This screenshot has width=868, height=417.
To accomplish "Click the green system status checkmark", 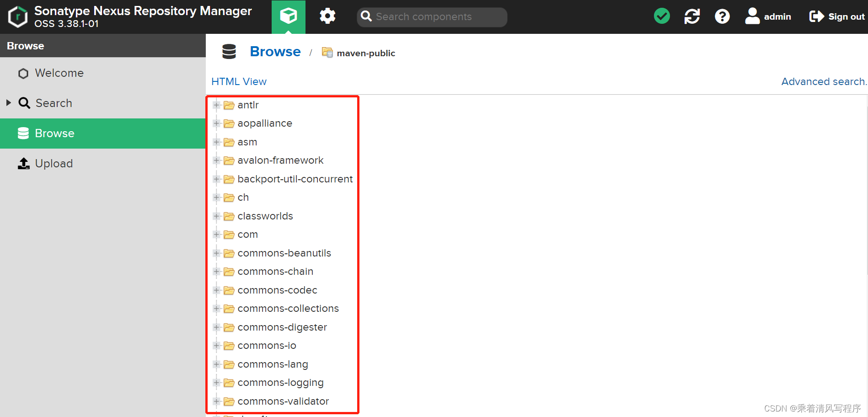I will pyautogui.click(x=662, y=16).
